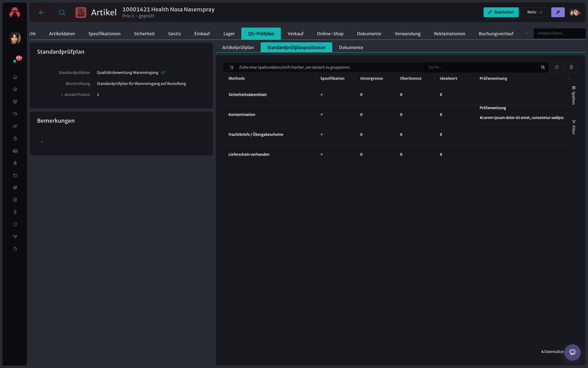Sort by the Prüfanweisung column header
This screenshot has width=588, height=368.
pos(493,79)
